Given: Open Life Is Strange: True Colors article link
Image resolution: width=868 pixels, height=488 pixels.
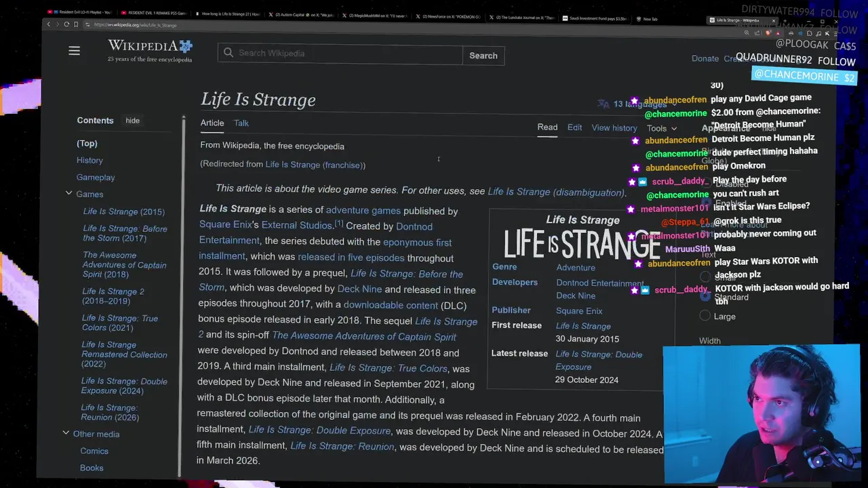Looking at the screenshot, I should point(389,368).
